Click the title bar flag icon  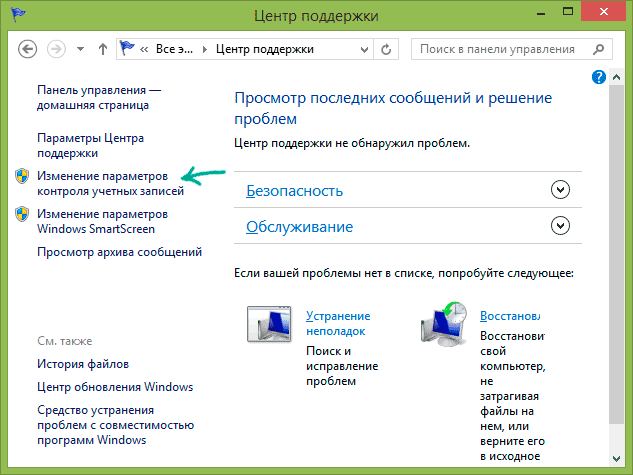coord(18,14)
